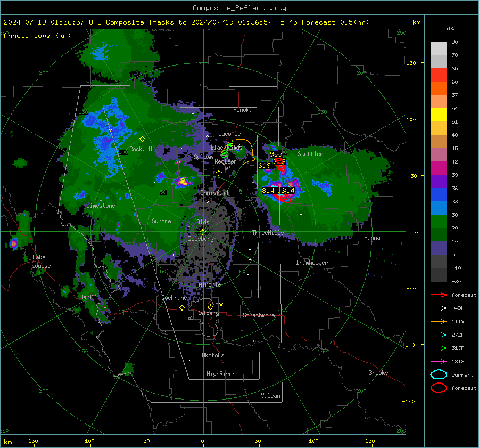Click the Lake Louise map label
479x448 pixels.
coord(41,262)
